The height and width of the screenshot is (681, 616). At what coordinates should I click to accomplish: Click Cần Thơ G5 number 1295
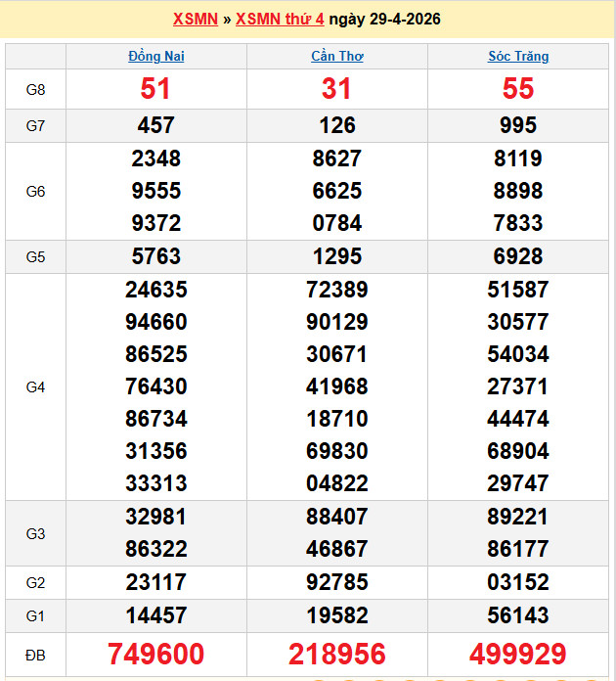point(337,257)
